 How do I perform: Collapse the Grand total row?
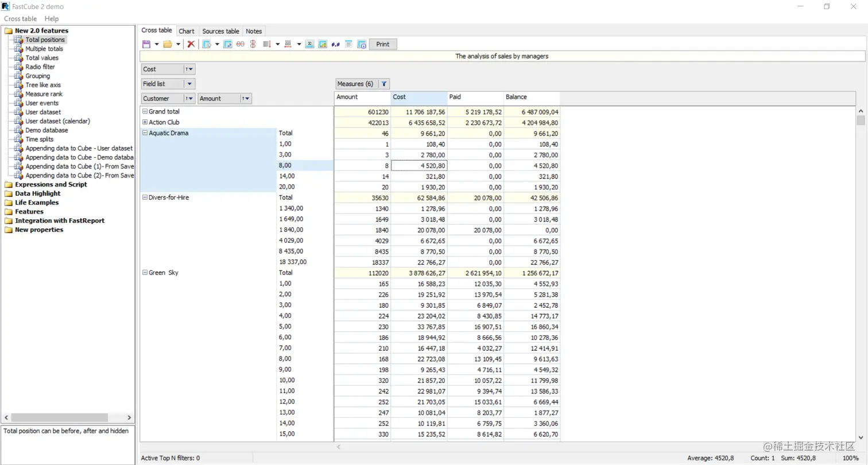click(145, 111)
